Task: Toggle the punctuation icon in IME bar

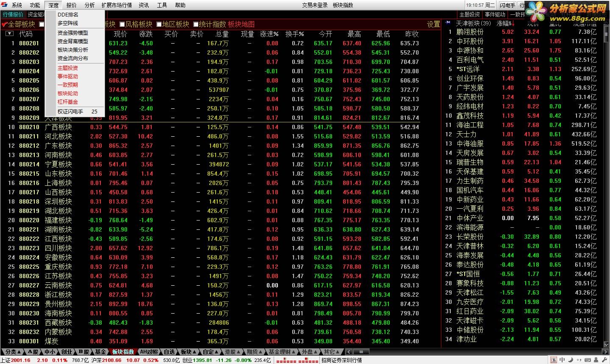Action: pyautogui.click(x=579, y=360)
